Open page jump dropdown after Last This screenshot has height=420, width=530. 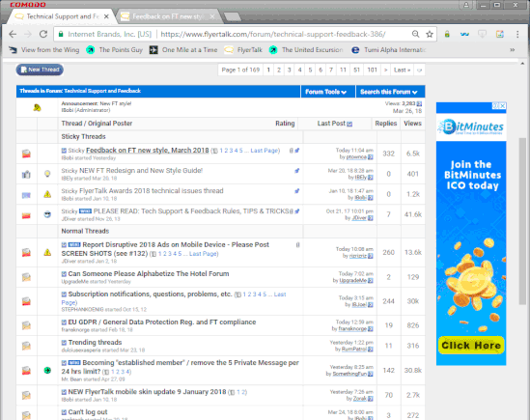click(420, 70)
